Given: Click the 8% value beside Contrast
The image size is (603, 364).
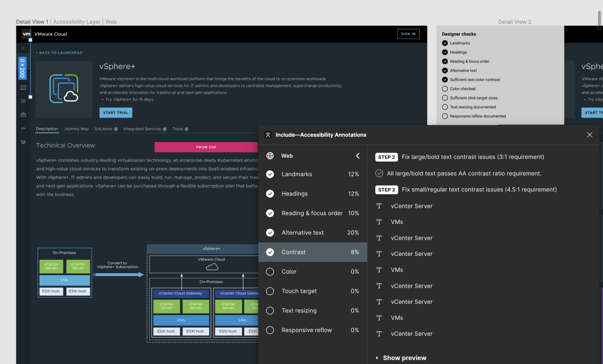Looking at the screenshot, I should tap(355, 252).
